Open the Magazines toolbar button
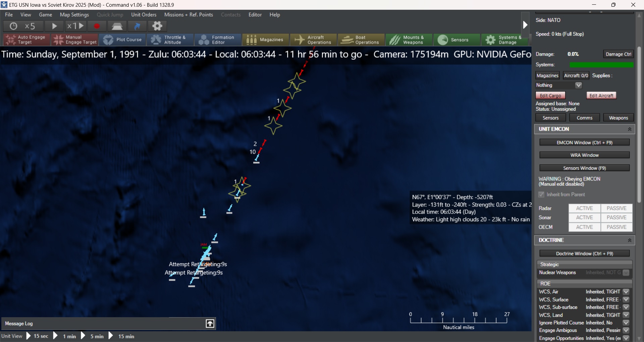 coord(266,40)
